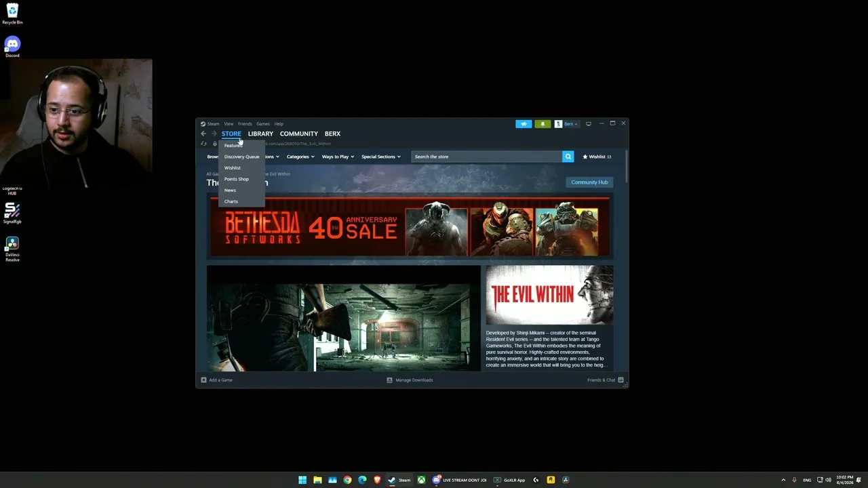The image size is (868, 488).
Task: Launch Microsoft Edge from the taskbar
Action: coord(362,480)
